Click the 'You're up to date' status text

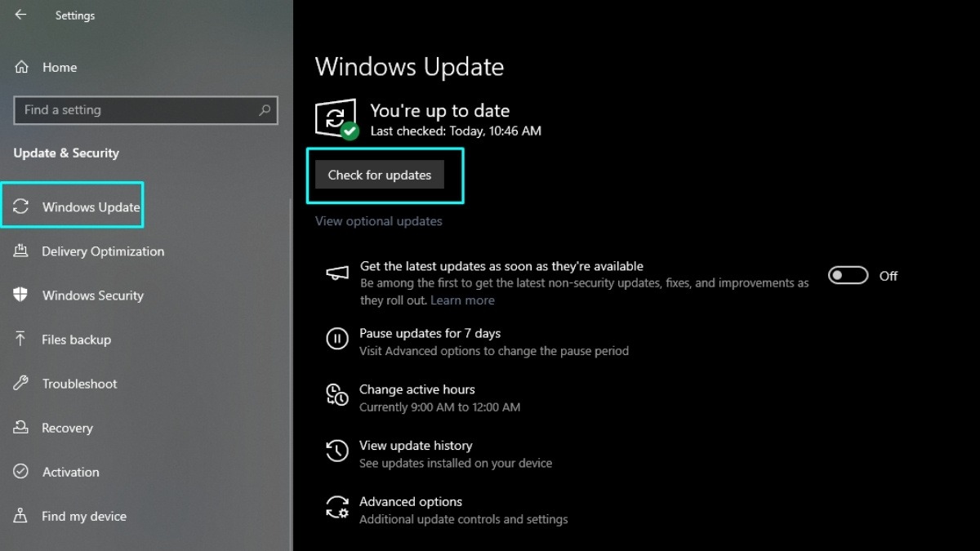(439, 111)
